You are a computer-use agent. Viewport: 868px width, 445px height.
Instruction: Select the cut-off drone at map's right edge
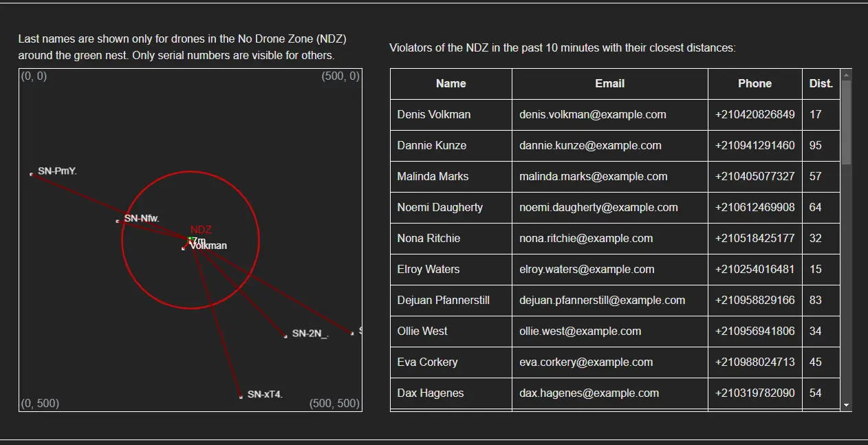352,333
